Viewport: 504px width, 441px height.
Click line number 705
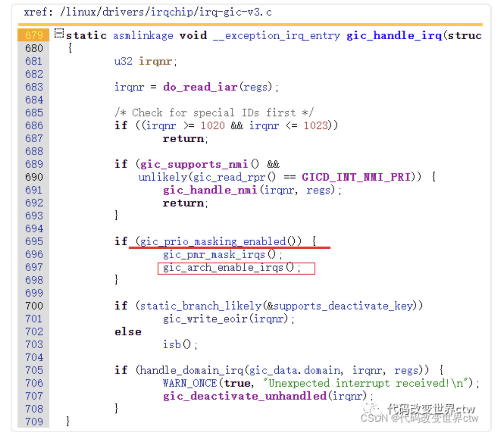[x=34, y=370]
